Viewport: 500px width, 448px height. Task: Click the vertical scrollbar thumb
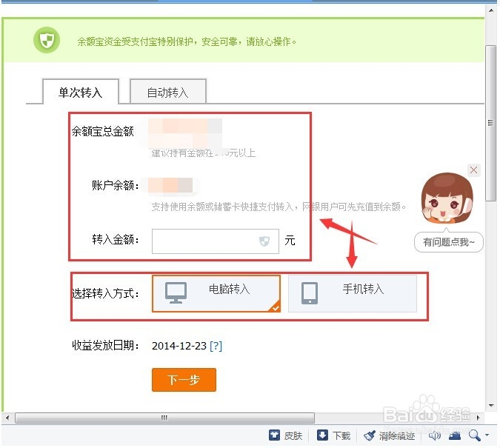click(491, 124)
